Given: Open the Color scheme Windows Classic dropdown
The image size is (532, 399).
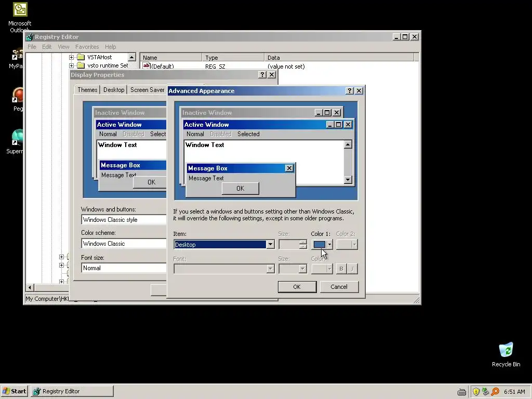Looking at the screenshot, I should (x=124, y=244).
